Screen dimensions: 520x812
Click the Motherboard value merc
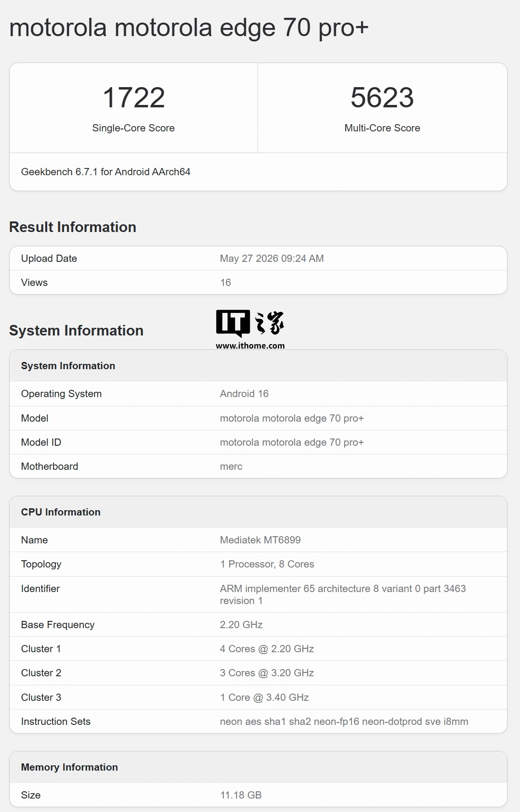231,466
